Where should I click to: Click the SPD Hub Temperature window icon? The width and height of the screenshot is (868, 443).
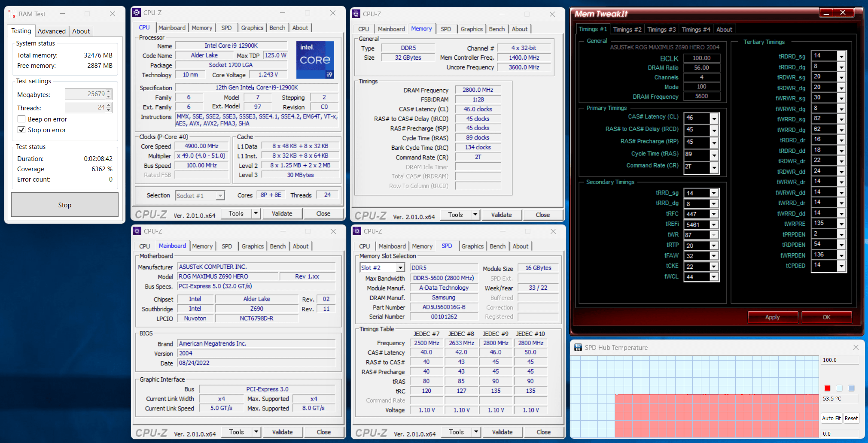coord(578,347)
